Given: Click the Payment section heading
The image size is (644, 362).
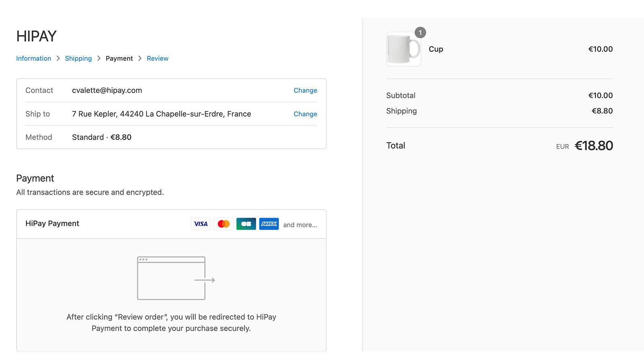Looking at the screenshot, I should click(x=35, y=178).
